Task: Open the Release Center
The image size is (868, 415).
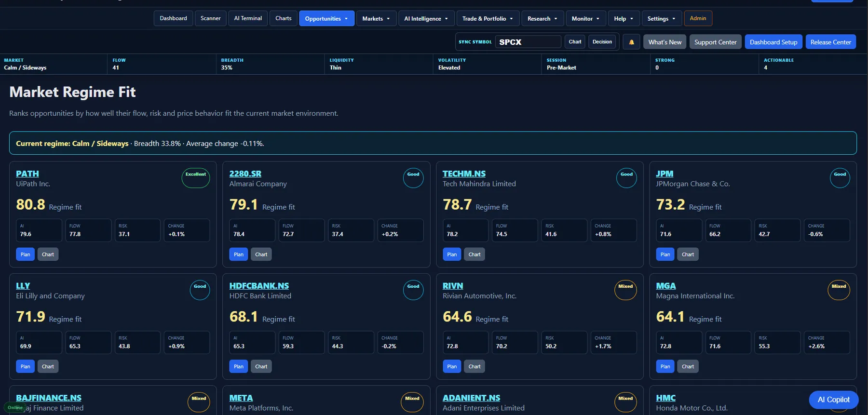Action: (x=831, y=42)
